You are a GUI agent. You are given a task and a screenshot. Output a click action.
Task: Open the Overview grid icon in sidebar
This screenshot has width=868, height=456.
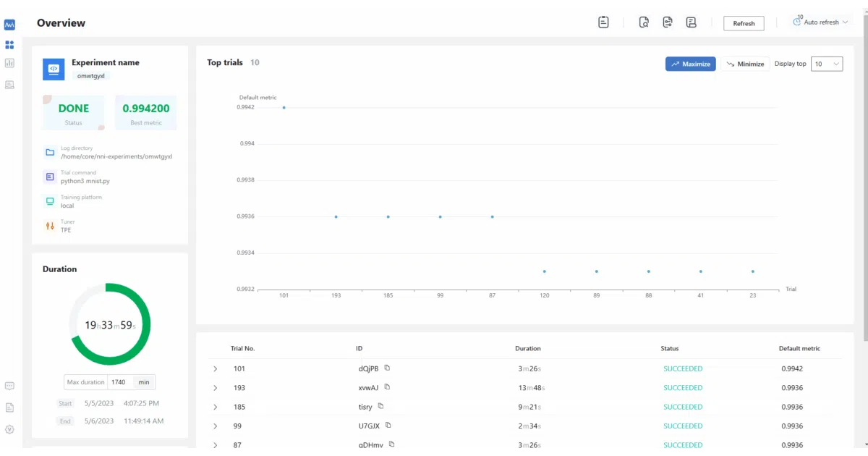pos(9,45)
